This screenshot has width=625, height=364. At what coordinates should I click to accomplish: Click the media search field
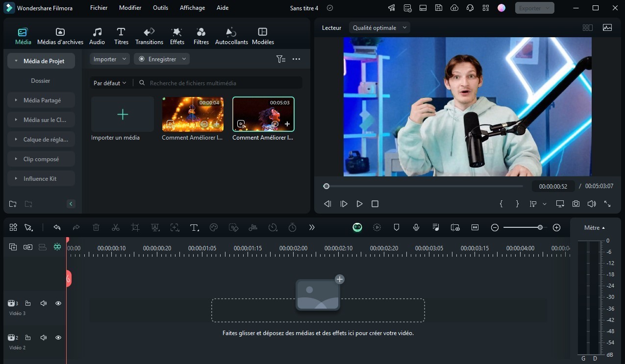[218, 83]
